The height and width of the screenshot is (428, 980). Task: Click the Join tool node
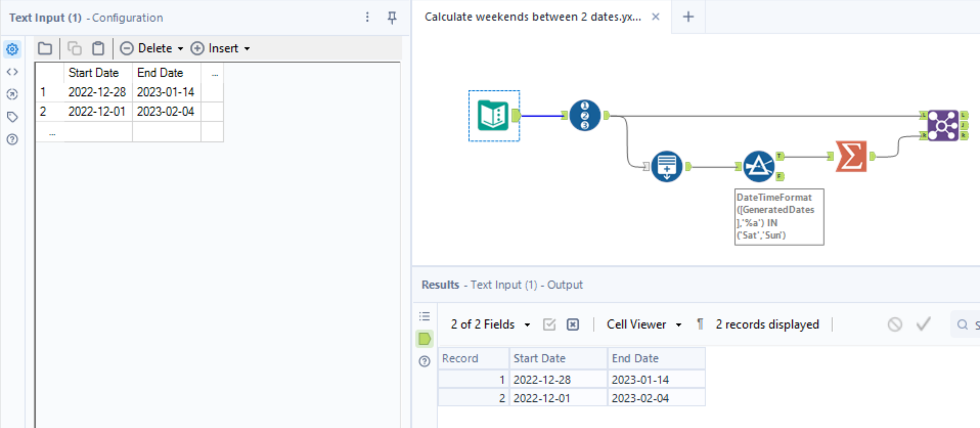(942, 125)
